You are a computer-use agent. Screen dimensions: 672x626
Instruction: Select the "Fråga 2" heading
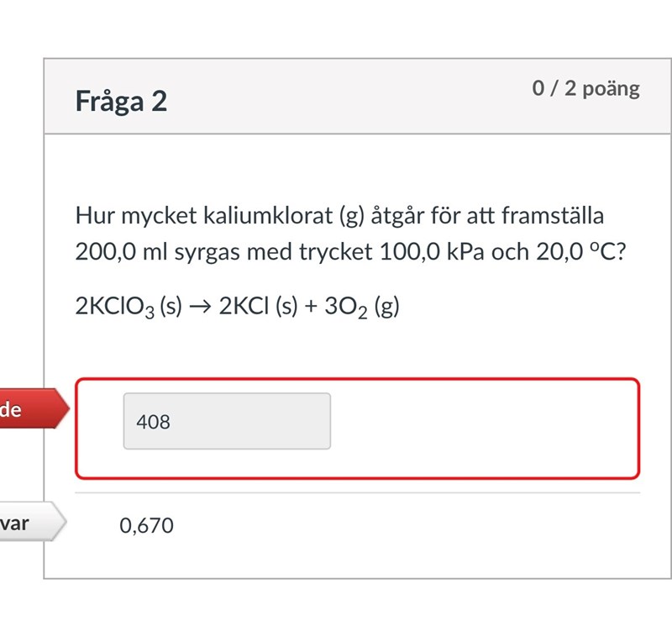click(x=122, y=101)
